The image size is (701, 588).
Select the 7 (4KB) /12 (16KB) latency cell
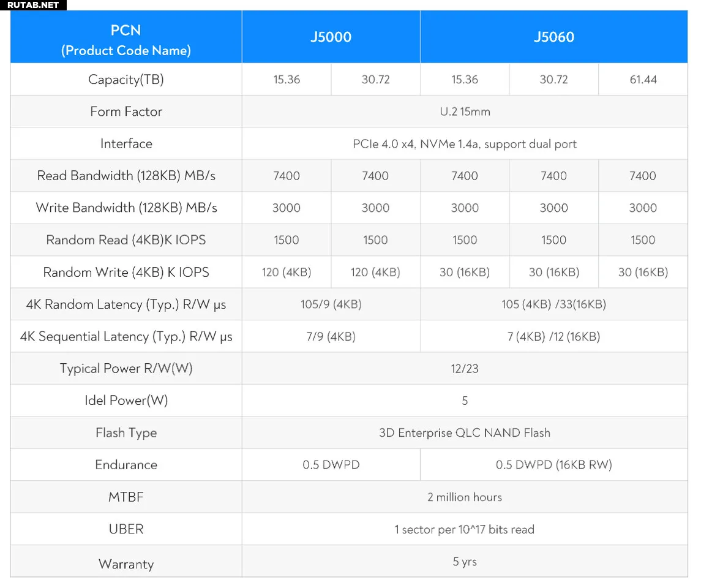pyautogui.click(x=553, y=336)
